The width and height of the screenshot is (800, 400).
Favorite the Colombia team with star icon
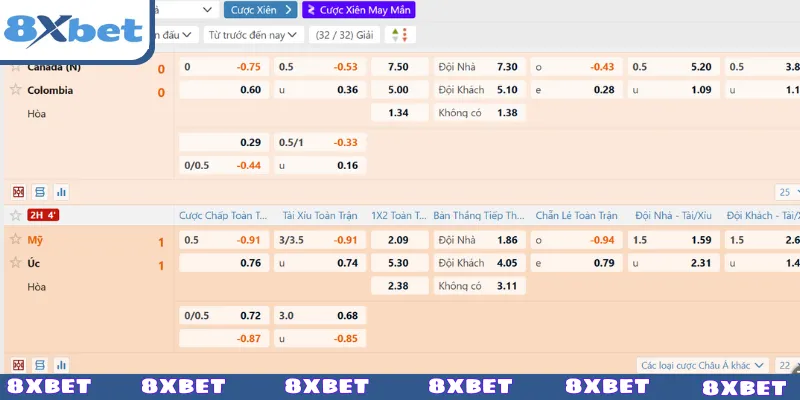(15, 90)
